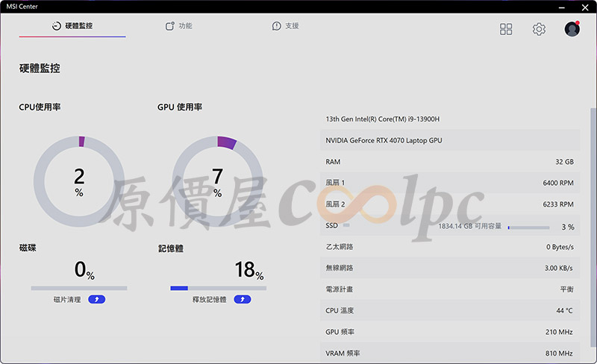Image resolution: width=597 pixels, height=364 pixels.
Task: Click the right-side vertical scrollbar
Action: 593,228
